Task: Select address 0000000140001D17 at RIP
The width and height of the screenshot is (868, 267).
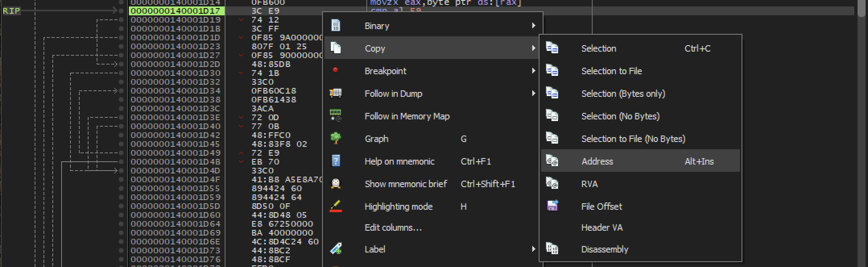Action: pos(176,11)
